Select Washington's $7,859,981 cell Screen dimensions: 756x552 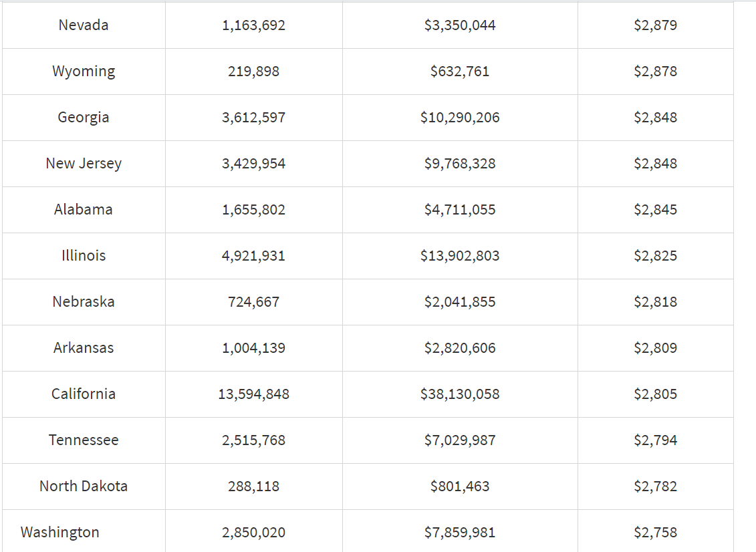[460, 532]
